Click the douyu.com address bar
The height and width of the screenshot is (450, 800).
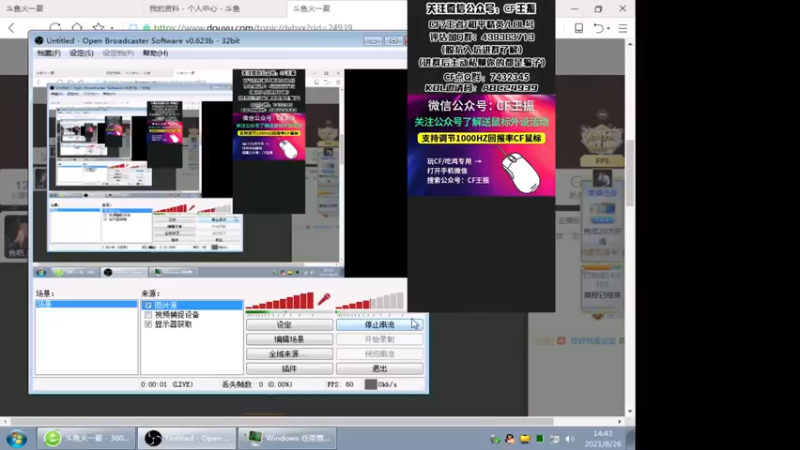point(253,28)
